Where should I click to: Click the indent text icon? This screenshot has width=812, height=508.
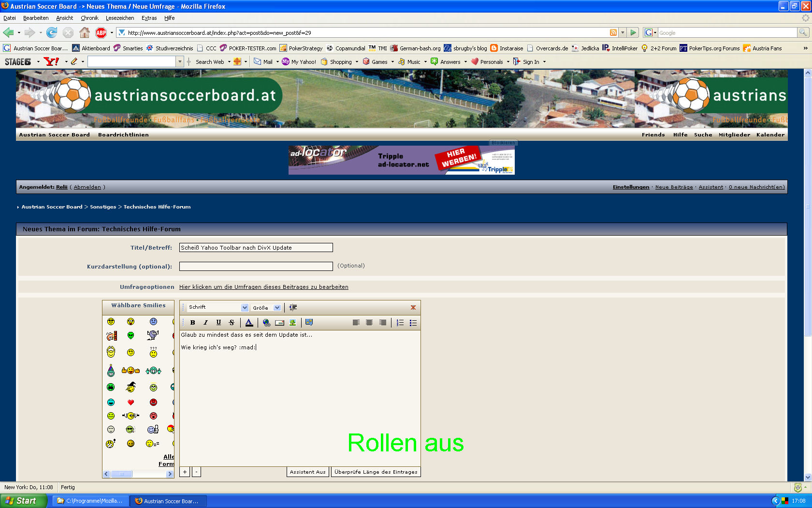tap(293, 307)
